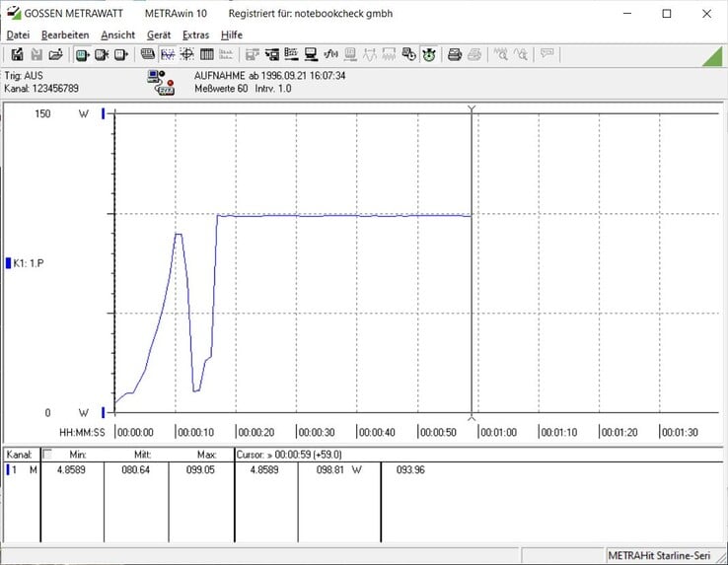Click the device with clock icon
The height and width of the screenshot is (565, 728).
[408, 55]
